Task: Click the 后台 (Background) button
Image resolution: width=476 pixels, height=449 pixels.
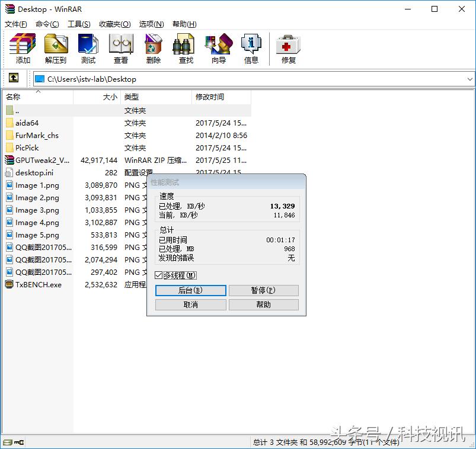Action: (x=190, y=290)
